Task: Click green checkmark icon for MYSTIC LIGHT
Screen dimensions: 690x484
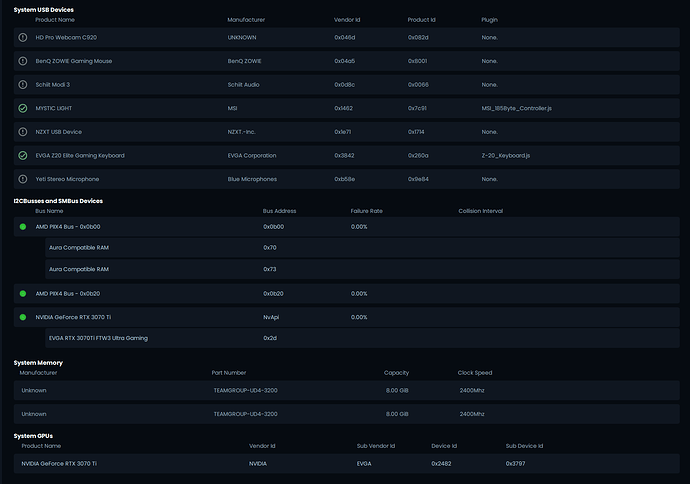Action: pos(23,108)
